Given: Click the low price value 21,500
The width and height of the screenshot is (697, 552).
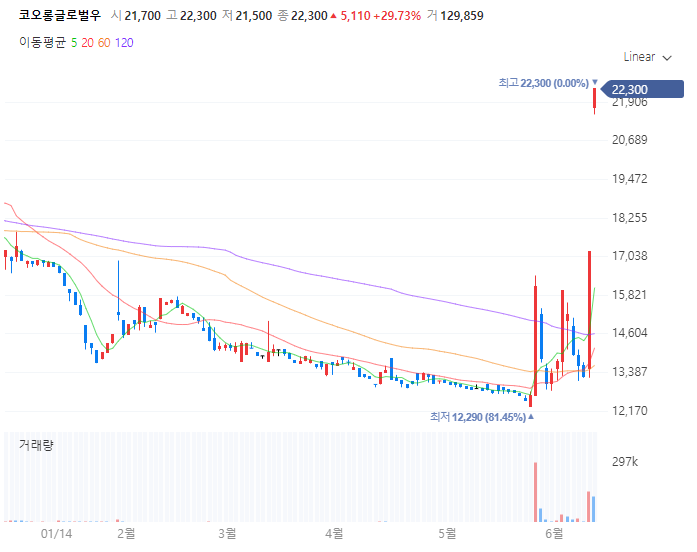Looking at the screenshot, I should (x=253, y=16).
